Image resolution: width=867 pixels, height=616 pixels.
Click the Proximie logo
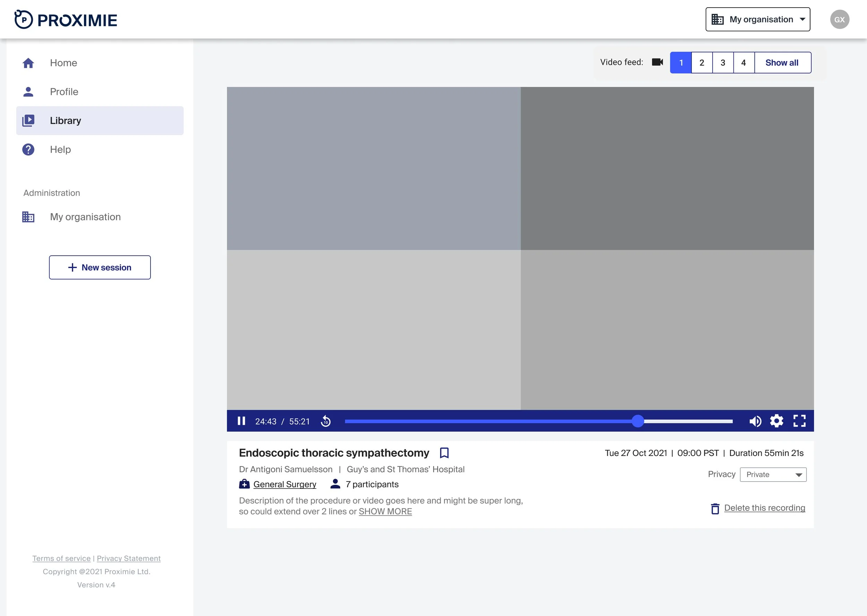click(x=66, y=20)
